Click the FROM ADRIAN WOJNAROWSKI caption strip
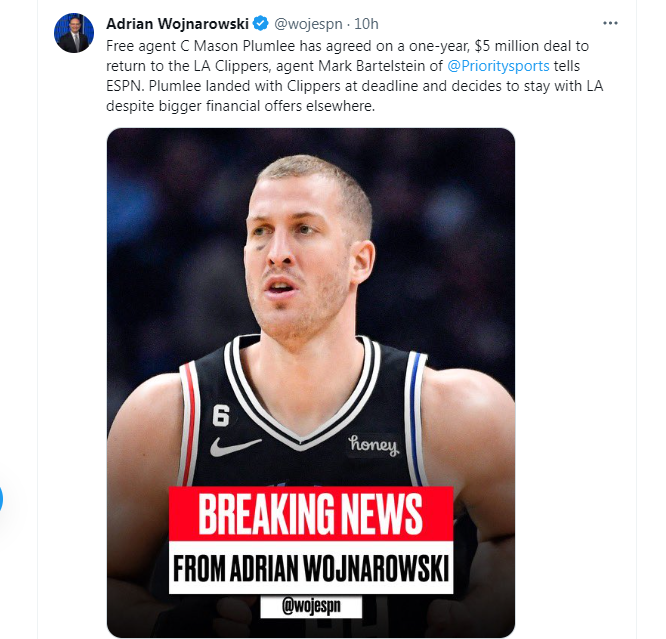 tap(311, 567)
